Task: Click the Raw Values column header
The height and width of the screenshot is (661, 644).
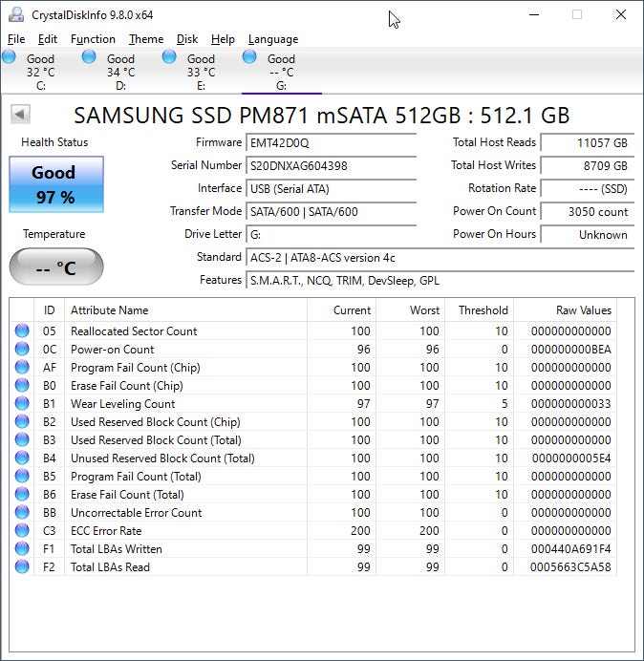Action: [x=583, y=310]
